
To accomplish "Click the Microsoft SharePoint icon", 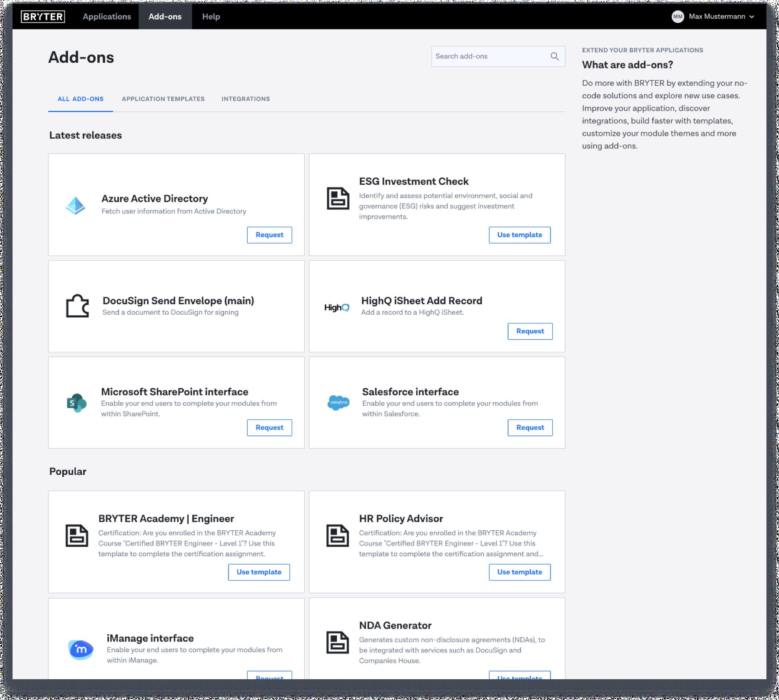I will 77,403.
